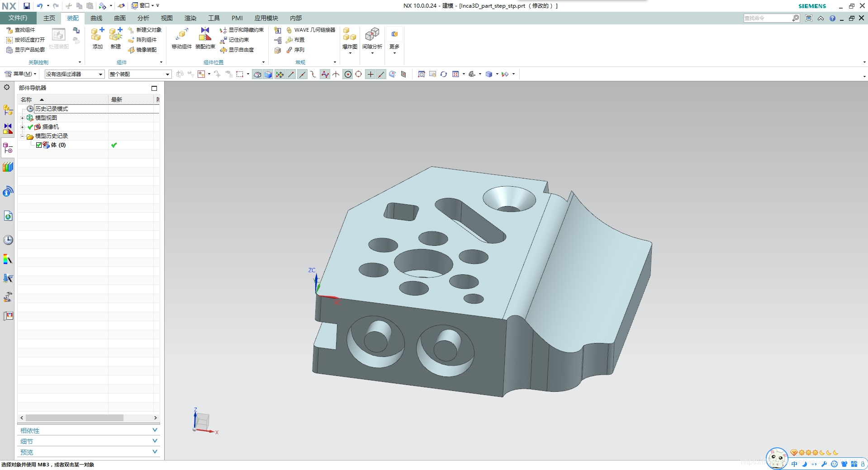Screen dimensions: 868x470
Task: Click the Sequence tool
Action: click(295, 50)
